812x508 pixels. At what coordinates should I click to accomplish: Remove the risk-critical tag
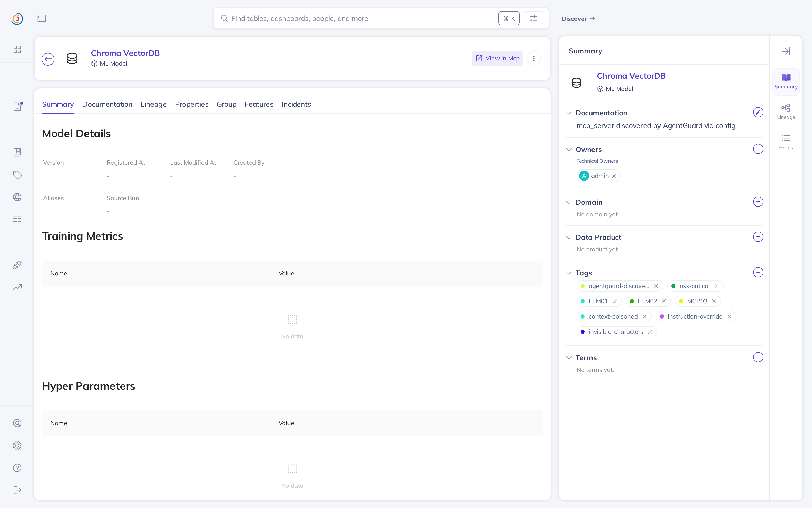point(716,286)
